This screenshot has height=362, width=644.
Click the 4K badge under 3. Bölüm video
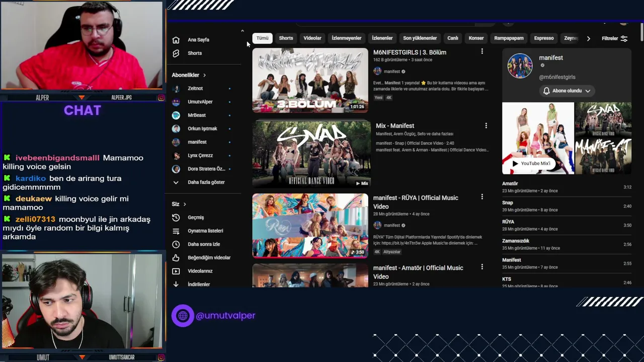click(389, 98)
